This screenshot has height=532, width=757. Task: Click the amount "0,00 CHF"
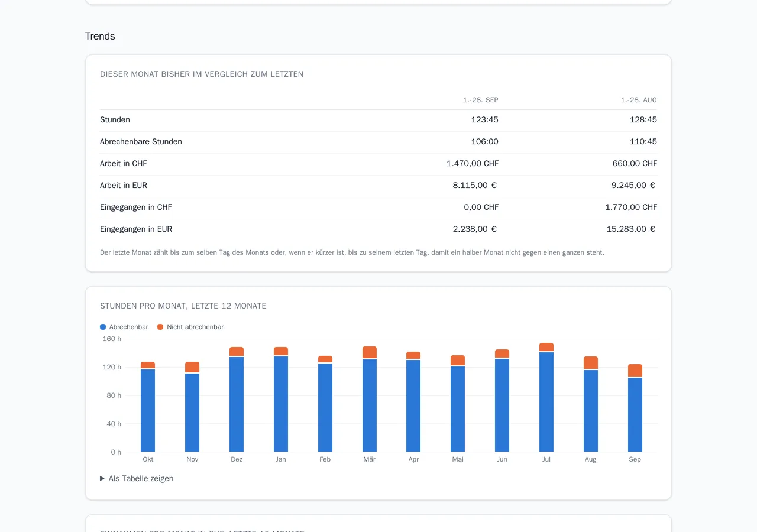point(481,207)
